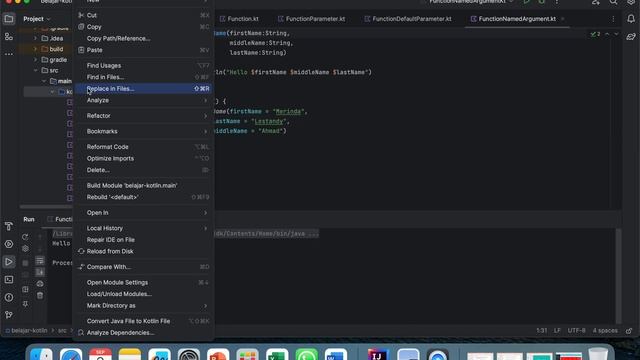Choose Open Module Settings

tap(144, 282)
